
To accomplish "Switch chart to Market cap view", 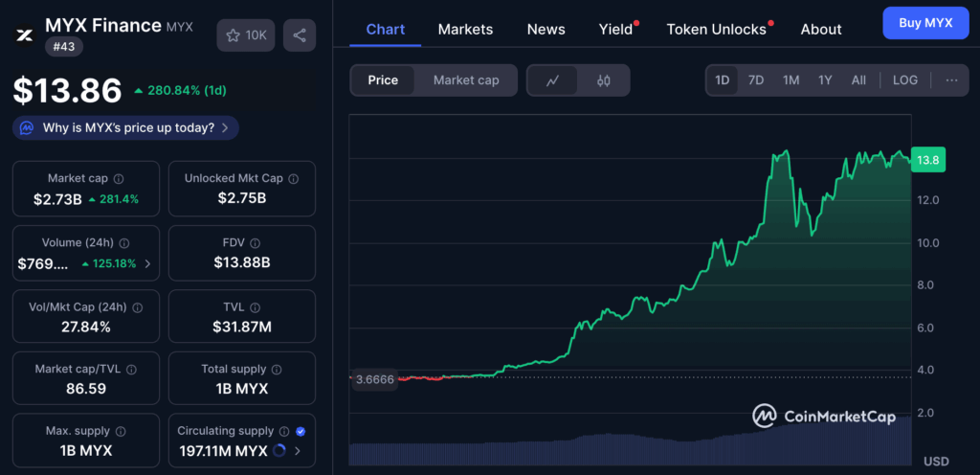I will [x=466, y=80].
